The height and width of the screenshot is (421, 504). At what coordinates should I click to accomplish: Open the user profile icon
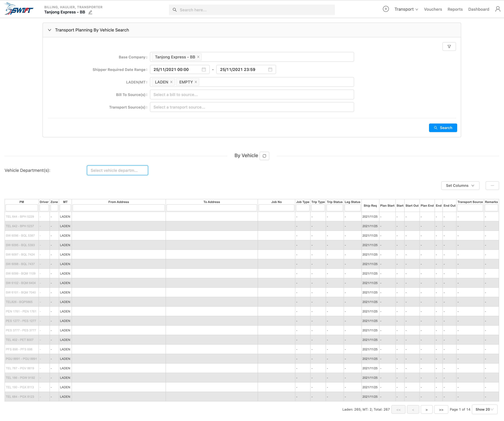(x=498, y=9)
